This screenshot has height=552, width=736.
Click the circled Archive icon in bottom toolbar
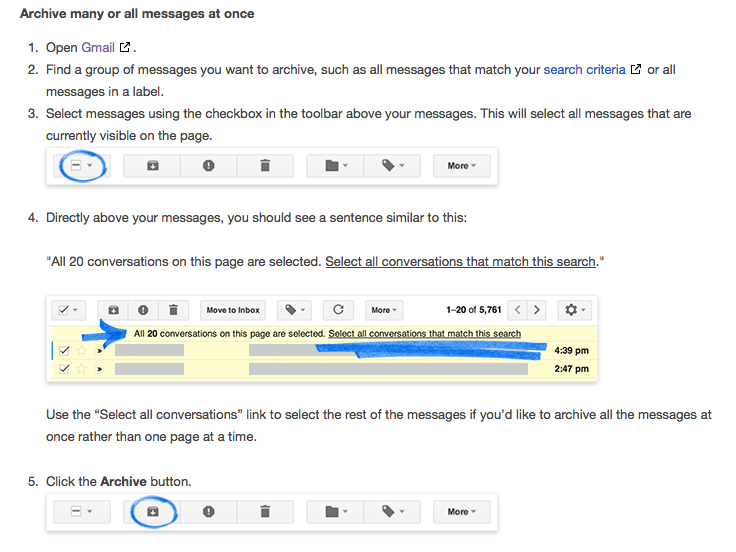point(153,511)
